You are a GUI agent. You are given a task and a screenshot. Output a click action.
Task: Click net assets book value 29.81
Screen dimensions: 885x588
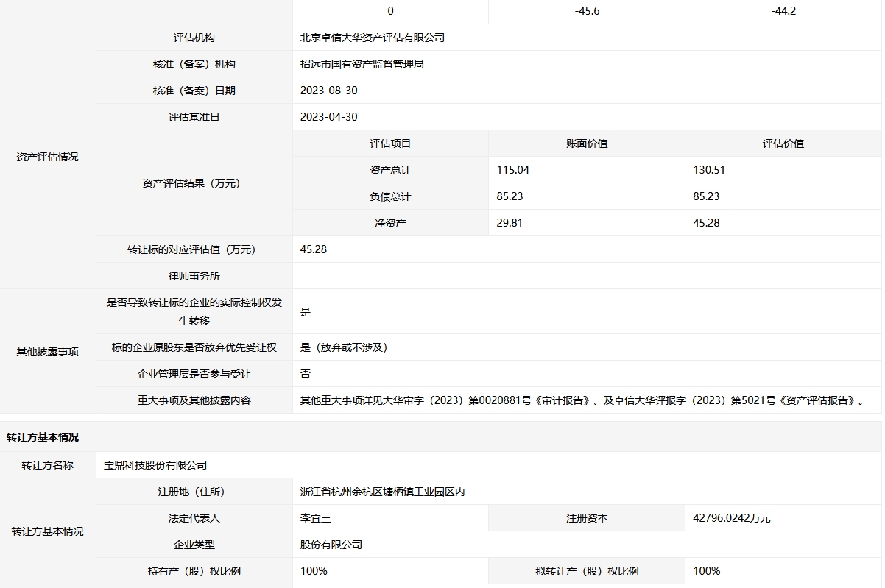[x=510, y=223]
